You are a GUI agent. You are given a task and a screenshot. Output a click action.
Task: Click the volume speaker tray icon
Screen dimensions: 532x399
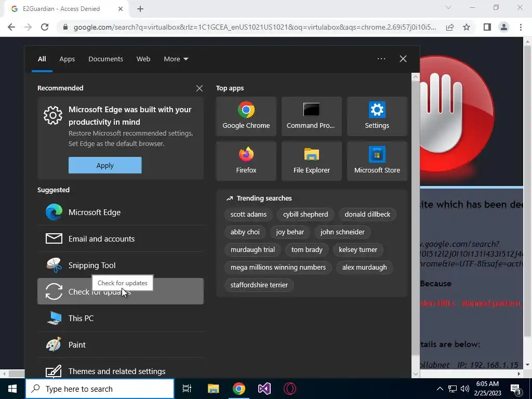point(465,389)
